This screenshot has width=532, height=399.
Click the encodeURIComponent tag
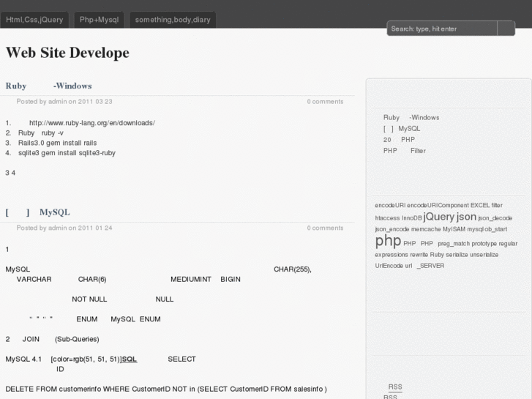[438, 206]
